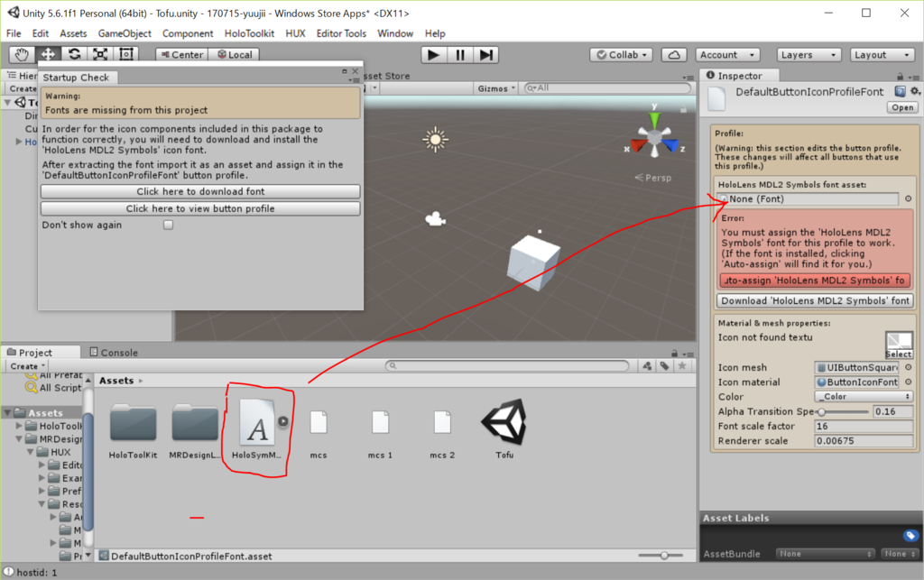Open object picker for font asset field

(908, 199)
